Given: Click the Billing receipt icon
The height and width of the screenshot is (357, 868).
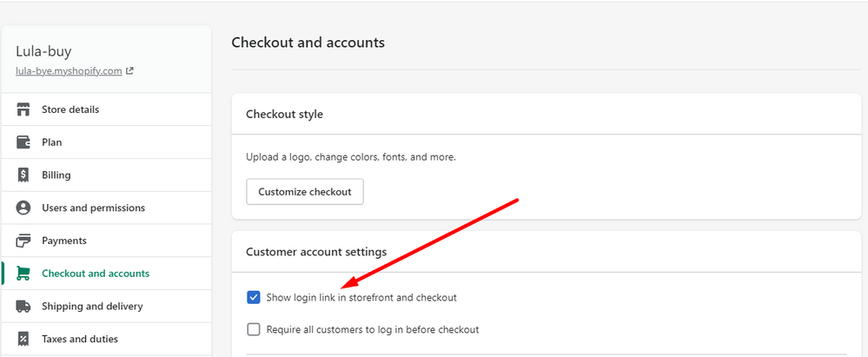Looking at the screenshot, I should [24, 175].
